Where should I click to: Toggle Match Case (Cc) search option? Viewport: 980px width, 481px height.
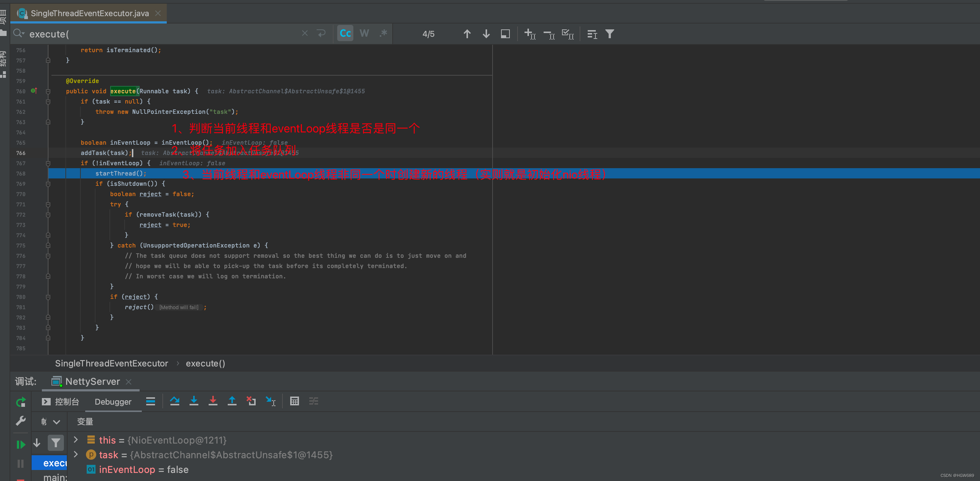(345, 33)
